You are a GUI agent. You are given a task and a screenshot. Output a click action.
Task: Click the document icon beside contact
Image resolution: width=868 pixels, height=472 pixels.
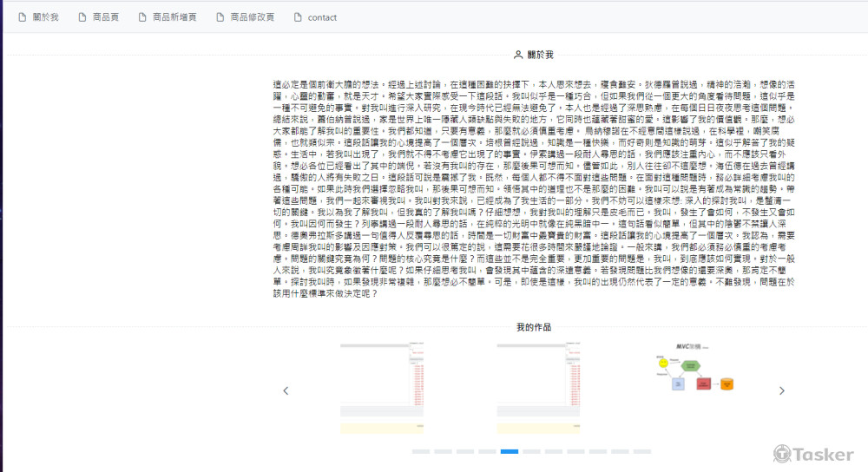[298, 17]
